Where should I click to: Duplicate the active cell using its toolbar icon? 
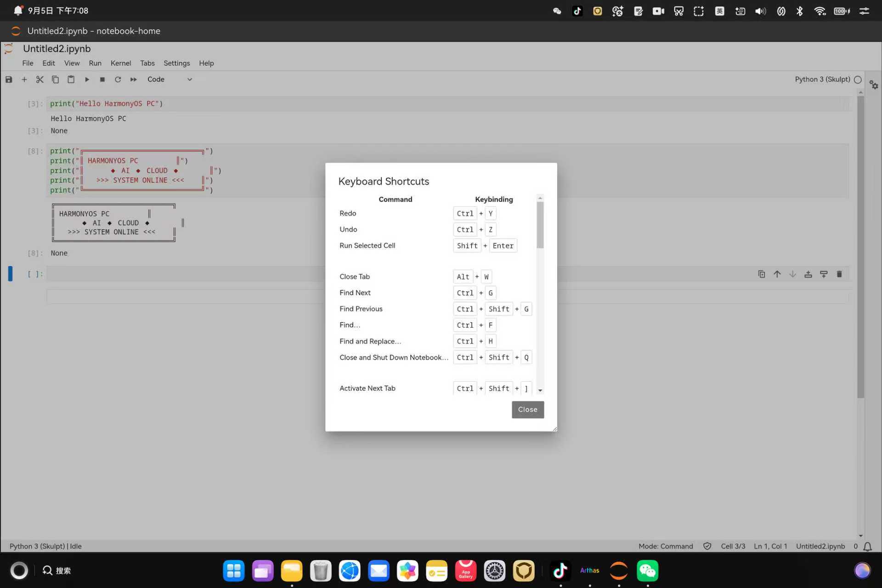tap(762, 274)
